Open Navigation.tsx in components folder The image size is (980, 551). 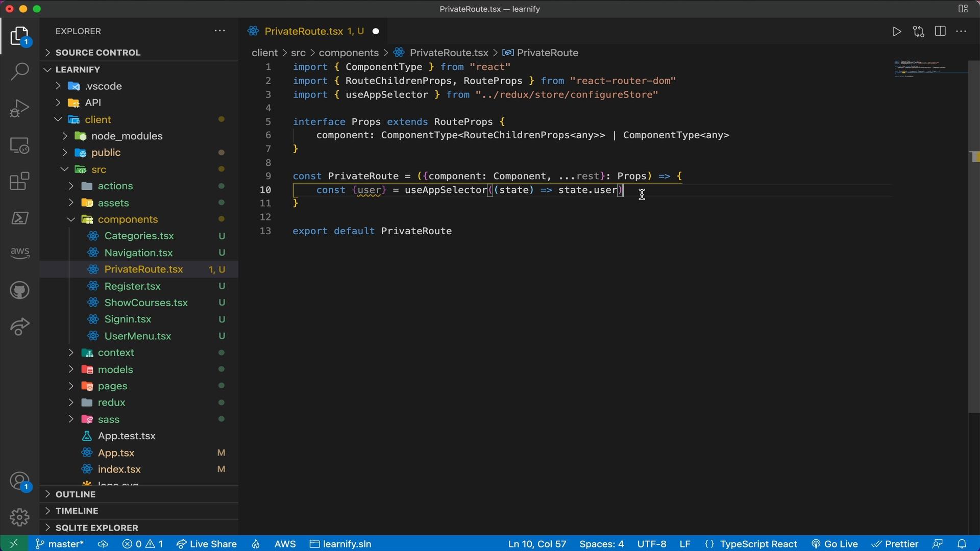click(x=138, y=253)
